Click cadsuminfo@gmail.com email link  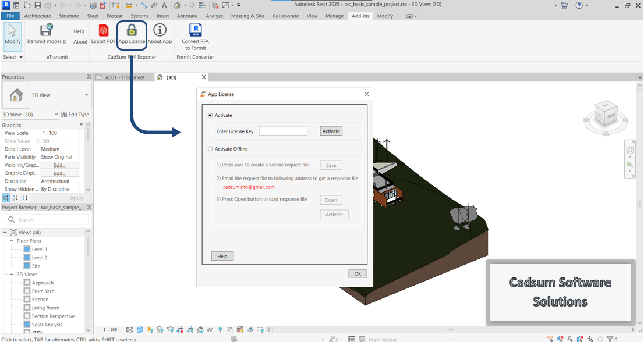click(249, 187)
